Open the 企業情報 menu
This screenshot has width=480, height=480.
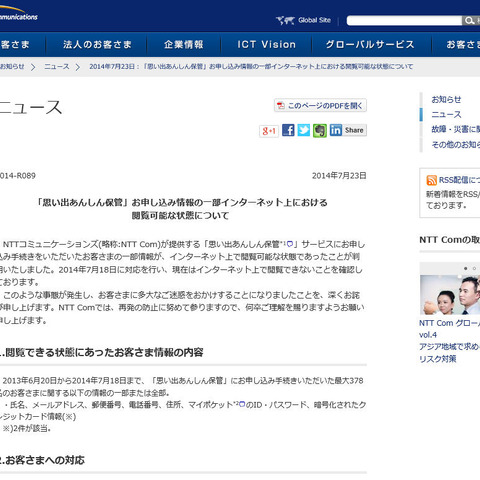(x=183, y=44)
